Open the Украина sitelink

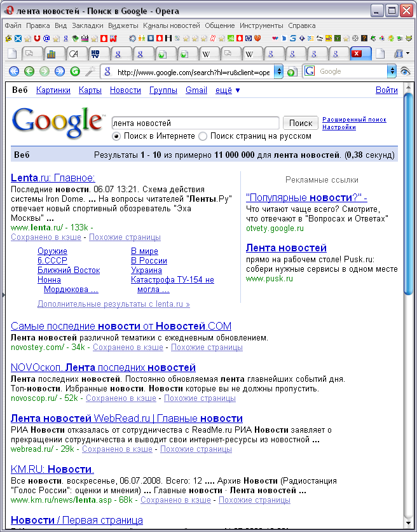[x=146, y=270]
